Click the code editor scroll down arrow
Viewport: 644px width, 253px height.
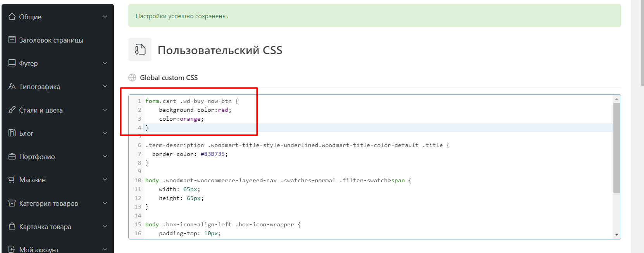coord(616,234)
